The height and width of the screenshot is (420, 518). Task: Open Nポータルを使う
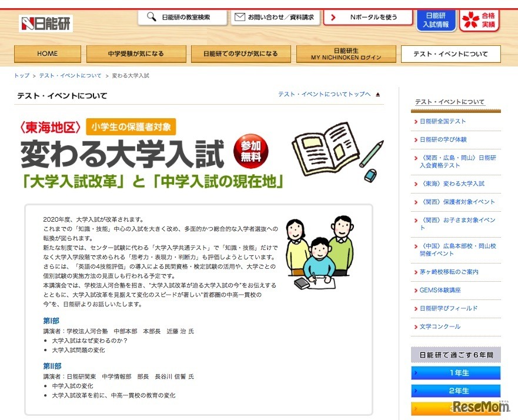click(x=367, y=17)
